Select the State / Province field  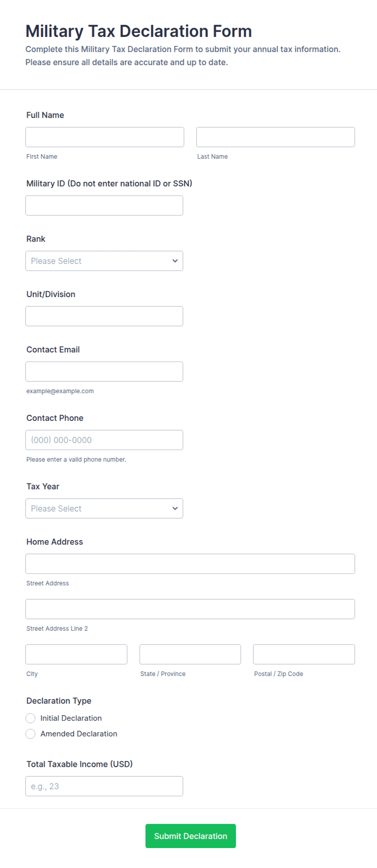click(190, 655)
